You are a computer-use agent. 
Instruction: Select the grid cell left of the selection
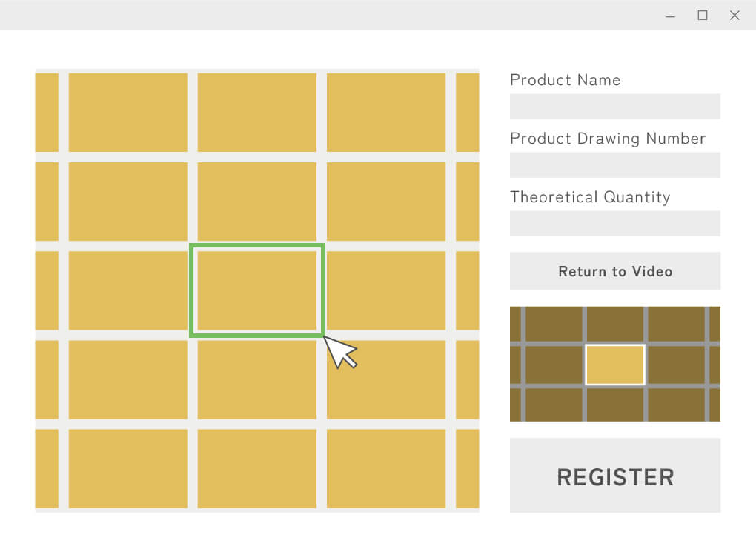[x=127, y=290]
